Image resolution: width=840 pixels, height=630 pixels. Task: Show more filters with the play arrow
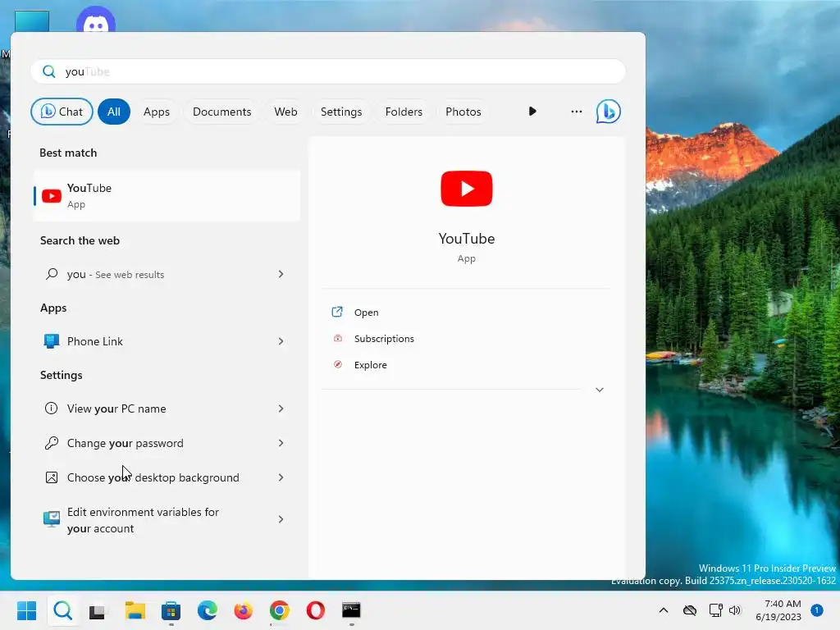tap(532, 112)
